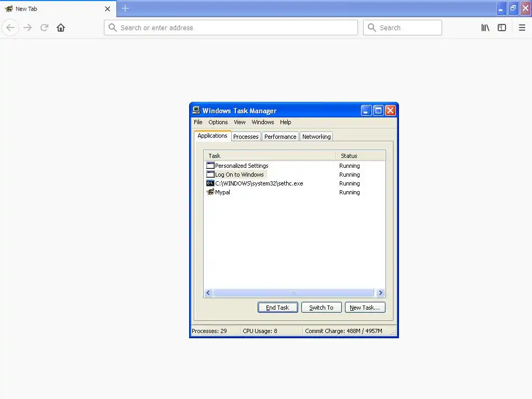Screen dimensions: 532x399
Task: Click the browser Search box
Action: (403, 28)
